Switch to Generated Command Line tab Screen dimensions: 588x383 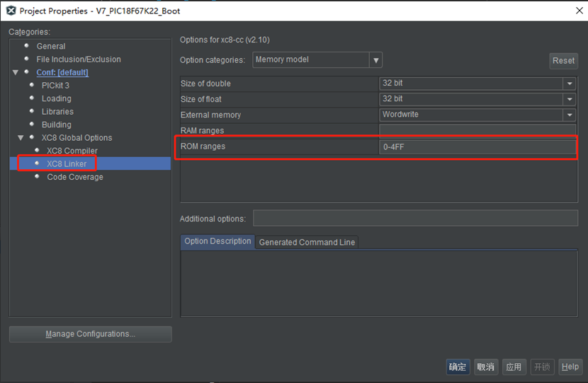pos(307,242)
